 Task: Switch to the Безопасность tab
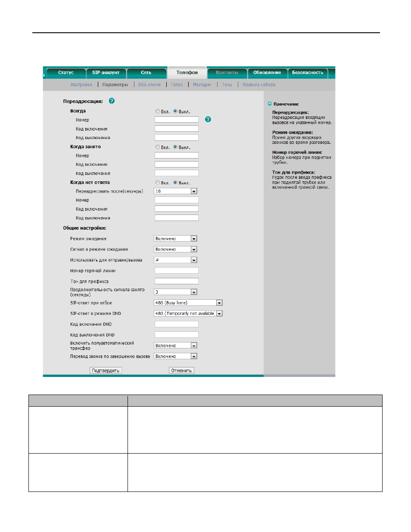click(x=308, y=73)
